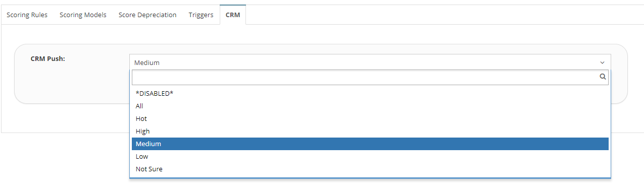Select the CRM tab

click(233, 15)
